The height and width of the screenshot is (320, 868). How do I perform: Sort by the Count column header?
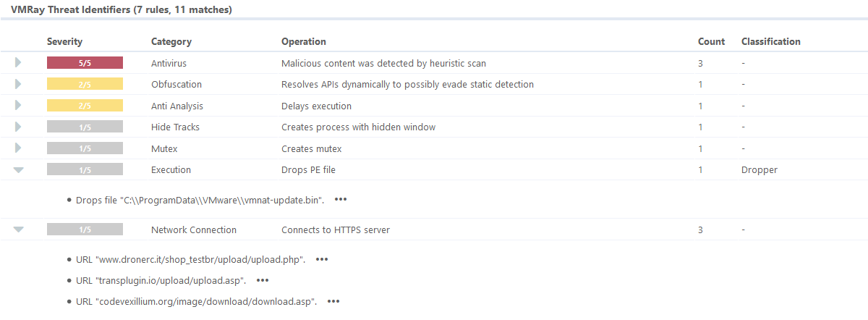[711, 41]
